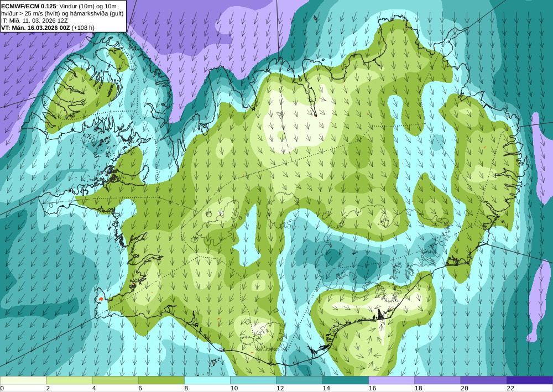This screenshot has width=553, height=392.
Task: Click the olive green 6–8 m/s legend swatch
Action: (x=161, y=380)
